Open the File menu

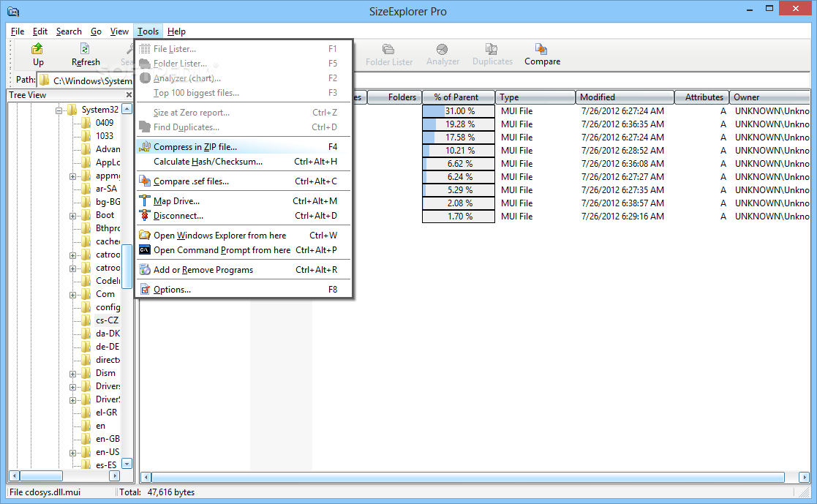pyautogui.click(x=18, y=31)
